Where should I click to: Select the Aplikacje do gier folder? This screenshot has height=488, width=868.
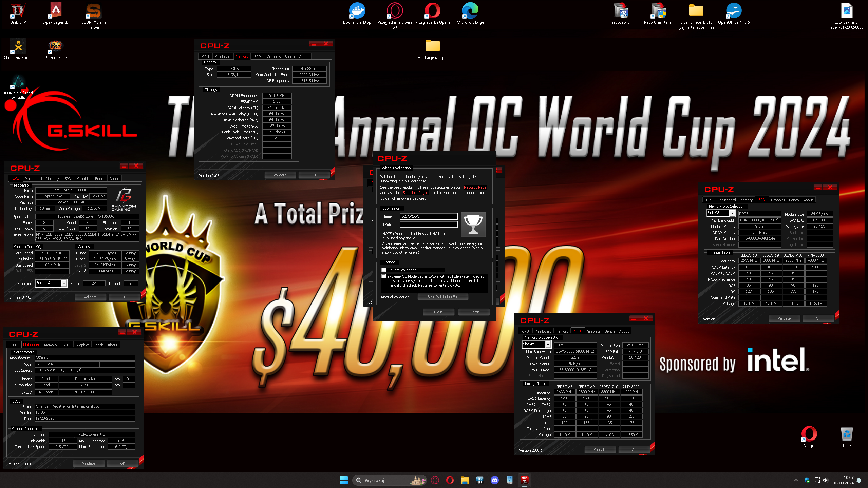(432, 49)
